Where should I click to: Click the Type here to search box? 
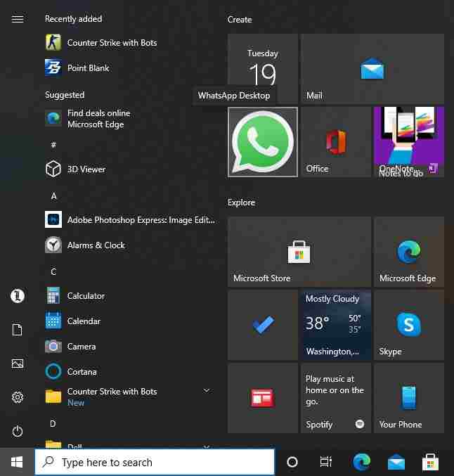[x=155, y=462]
